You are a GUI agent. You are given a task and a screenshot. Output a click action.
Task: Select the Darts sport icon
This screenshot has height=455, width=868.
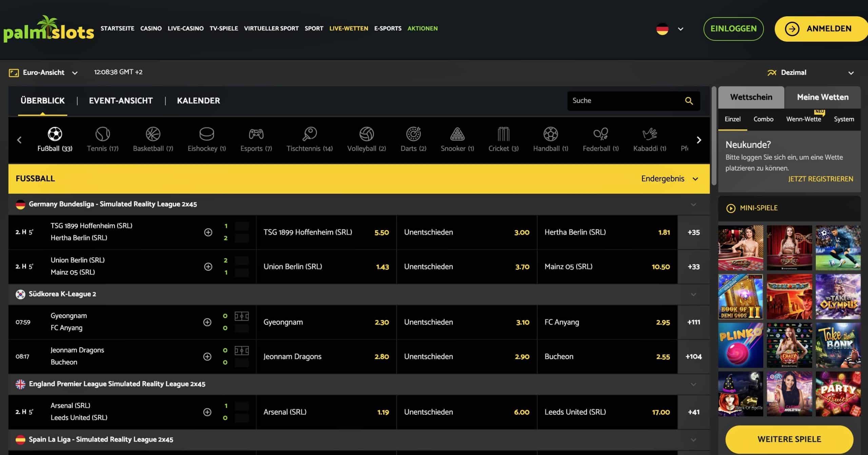coord(413,134)
